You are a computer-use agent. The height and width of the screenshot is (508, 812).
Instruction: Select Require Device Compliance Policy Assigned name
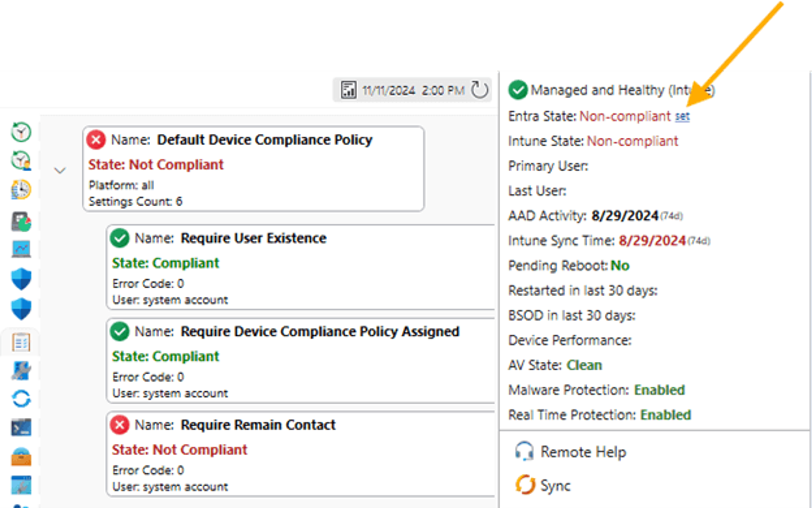320,332
